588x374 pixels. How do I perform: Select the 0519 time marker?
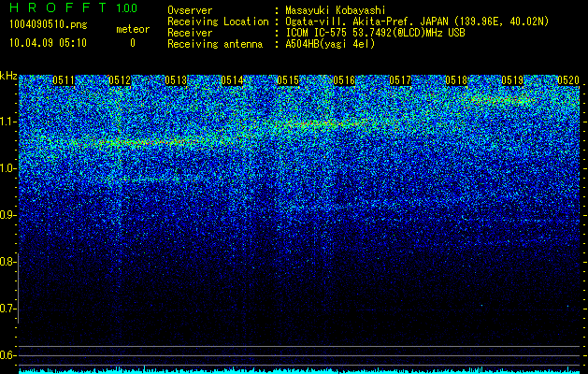[512, 80]
